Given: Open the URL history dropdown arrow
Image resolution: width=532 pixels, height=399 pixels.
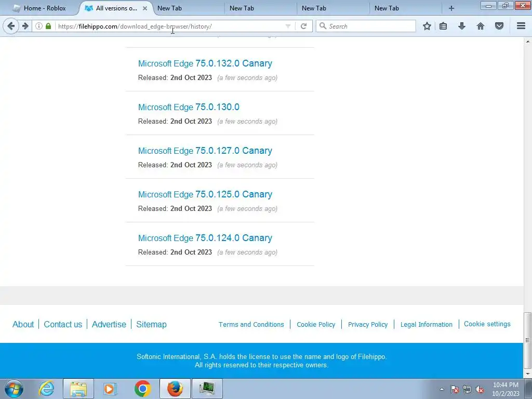Looking at the screenshot, I should [x=288, y=26].
